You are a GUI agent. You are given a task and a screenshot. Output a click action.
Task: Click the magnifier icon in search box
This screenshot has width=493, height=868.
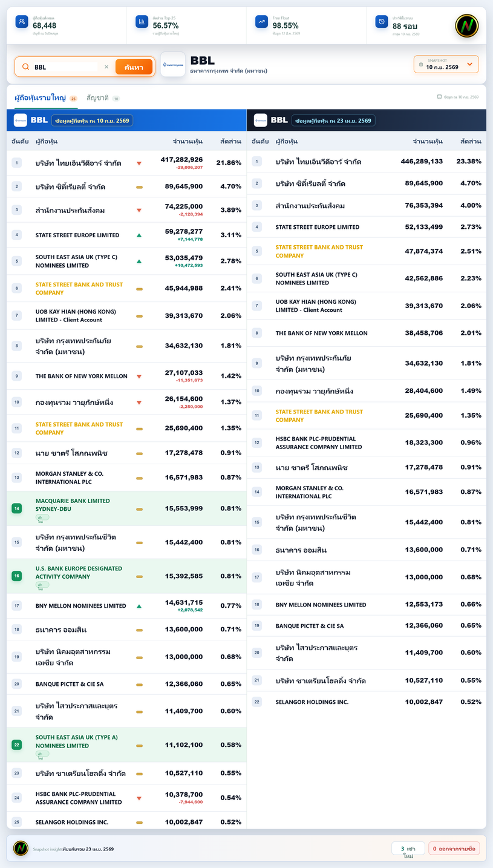[x=25, y=67]
